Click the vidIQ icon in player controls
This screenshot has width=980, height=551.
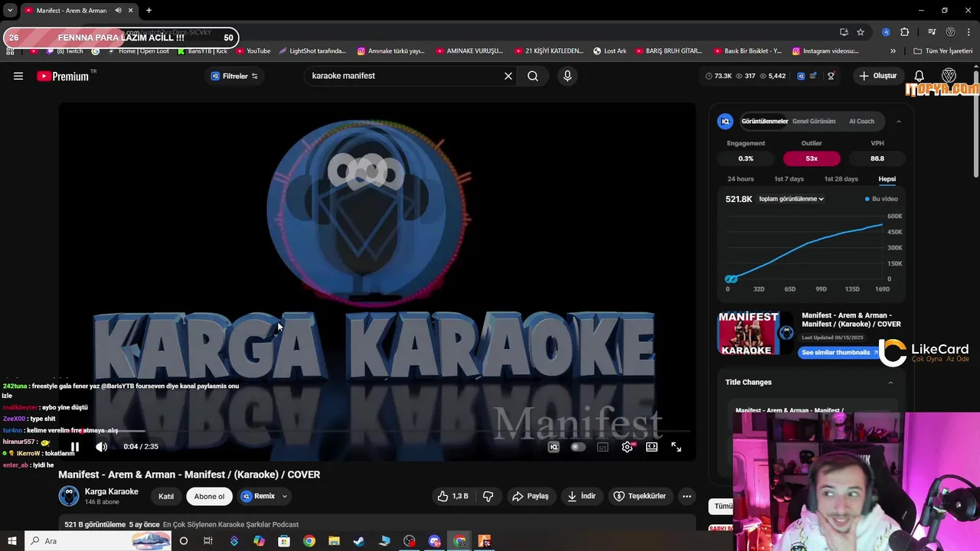[554, 447]
